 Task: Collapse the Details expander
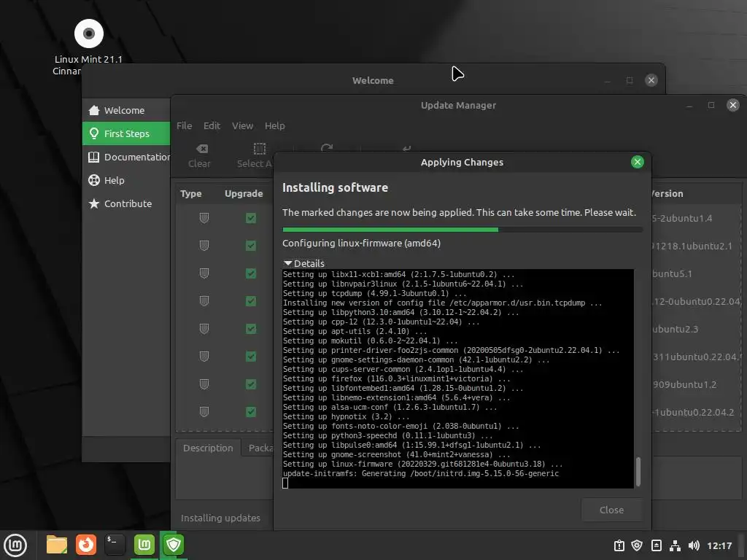coord(304,263)
